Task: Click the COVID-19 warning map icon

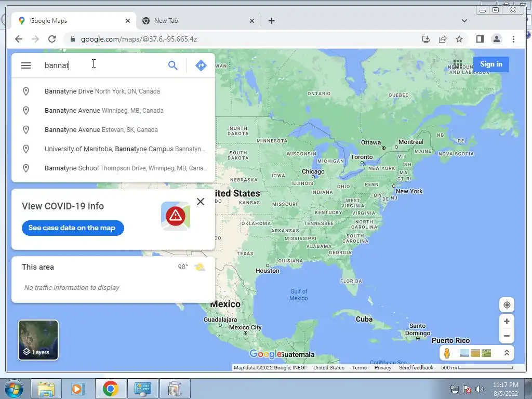Action: click(176, 216)
